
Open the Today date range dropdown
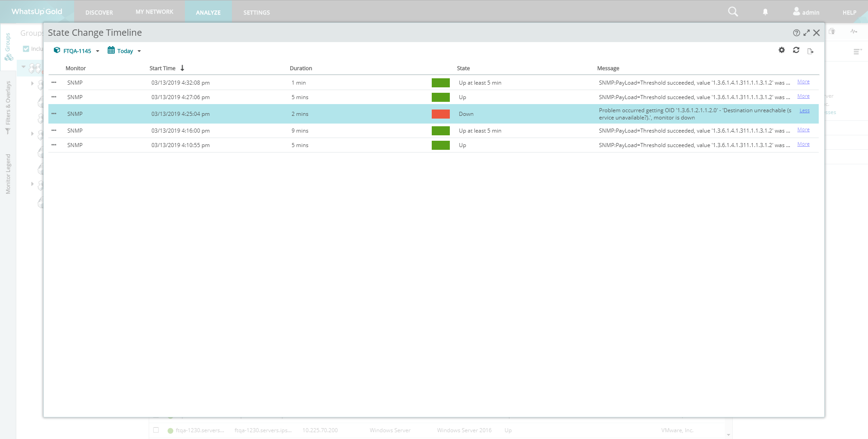[124, 51]
